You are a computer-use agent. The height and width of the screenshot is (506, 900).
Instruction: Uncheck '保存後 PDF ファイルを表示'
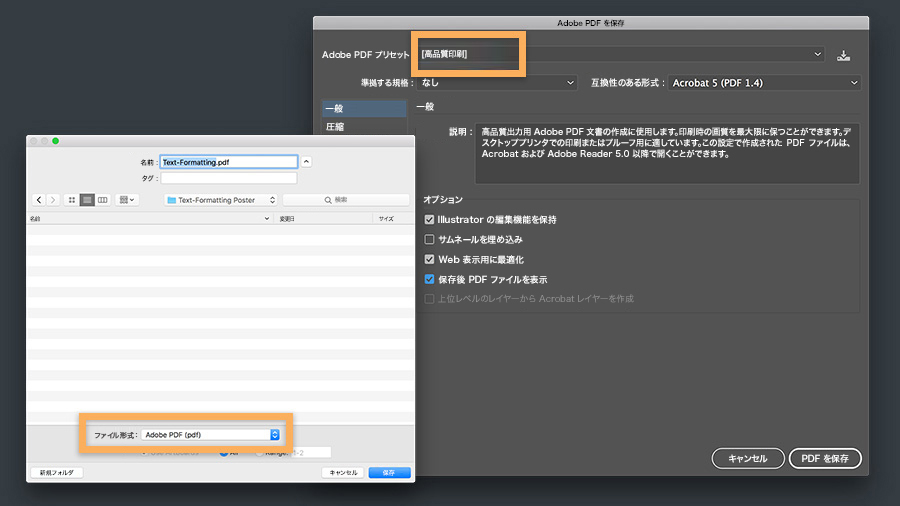429,279
